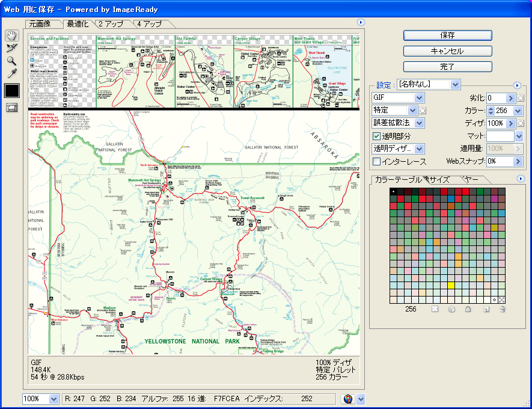
Task: Open the color table palette menu arrow
Action: point(521,179)
